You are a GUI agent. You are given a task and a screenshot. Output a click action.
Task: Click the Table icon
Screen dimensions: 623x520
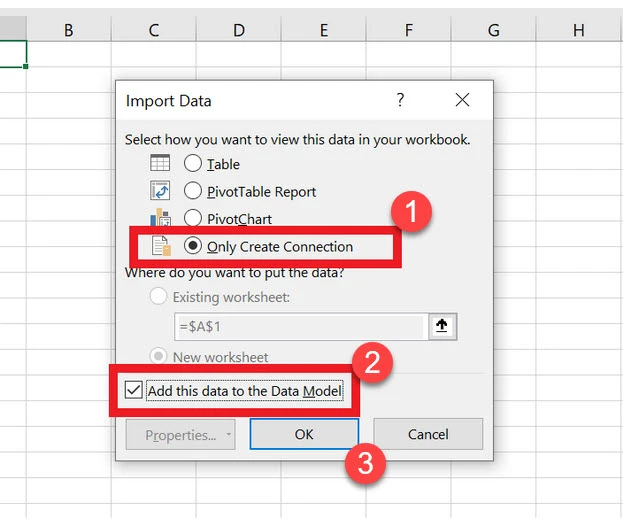(160, 162)
